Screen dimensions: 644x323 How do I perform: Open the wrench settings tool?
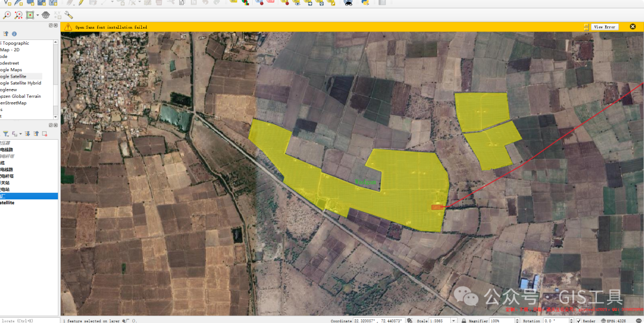(x=69, y=15)
